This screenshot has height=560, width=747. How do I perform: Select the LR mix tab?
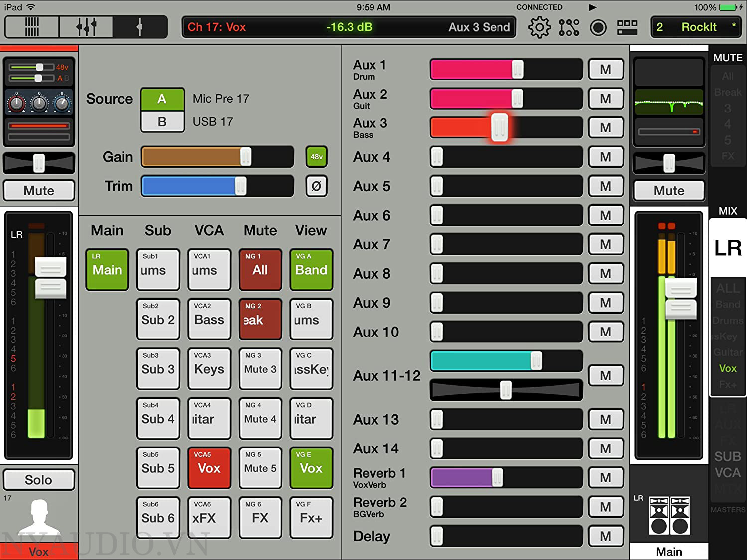tap(728, 248)
